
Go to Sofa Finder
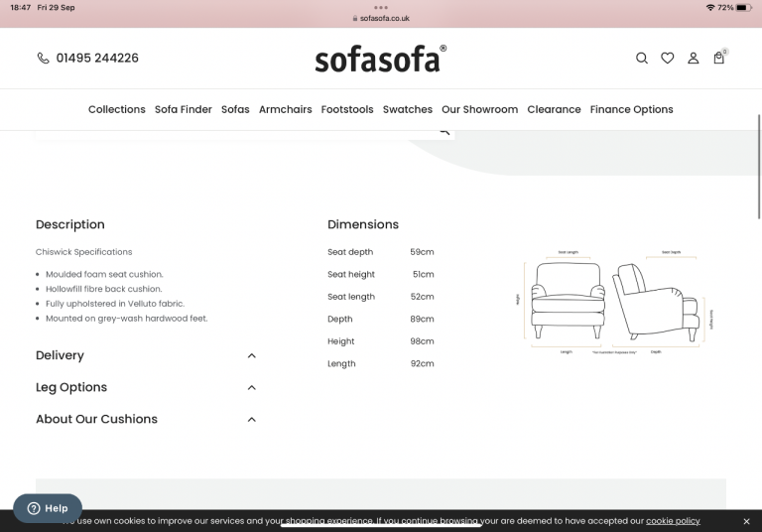tap(183, 109)
